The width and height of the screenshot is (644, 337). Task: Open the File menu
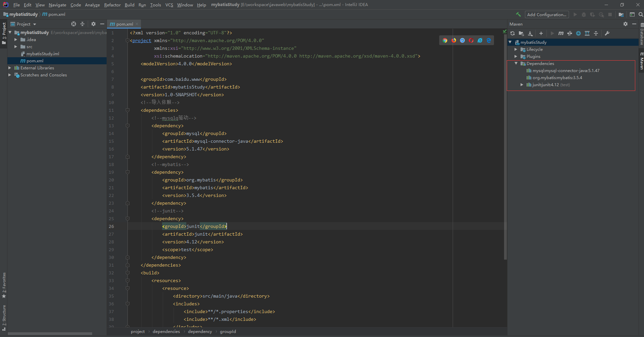(x=16, y=5)
